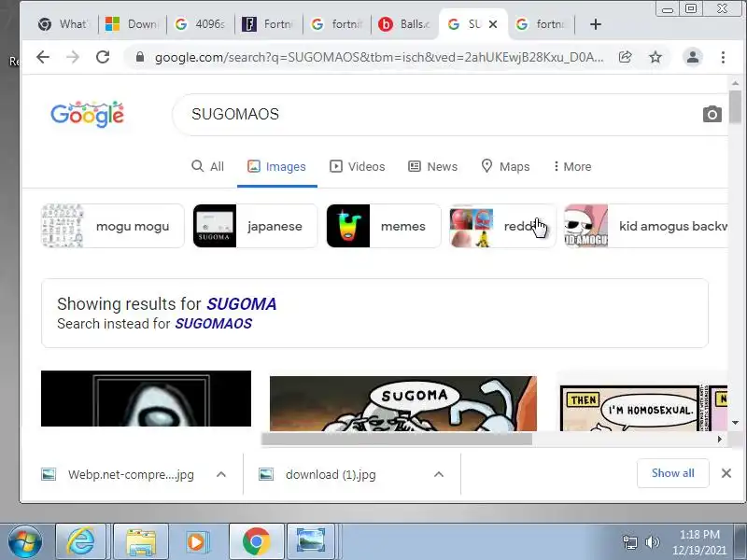The width and height of the screenshot is (747, 560).
Task: Reload the current page
Action: (103, 57)
